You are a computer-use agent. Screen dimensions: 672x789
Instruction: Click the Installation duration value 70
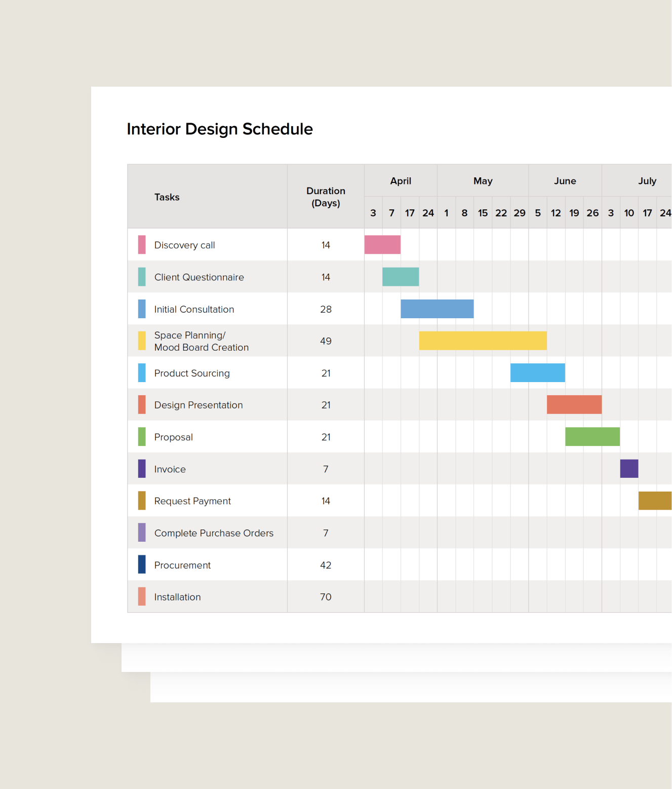tap(326, 596)
